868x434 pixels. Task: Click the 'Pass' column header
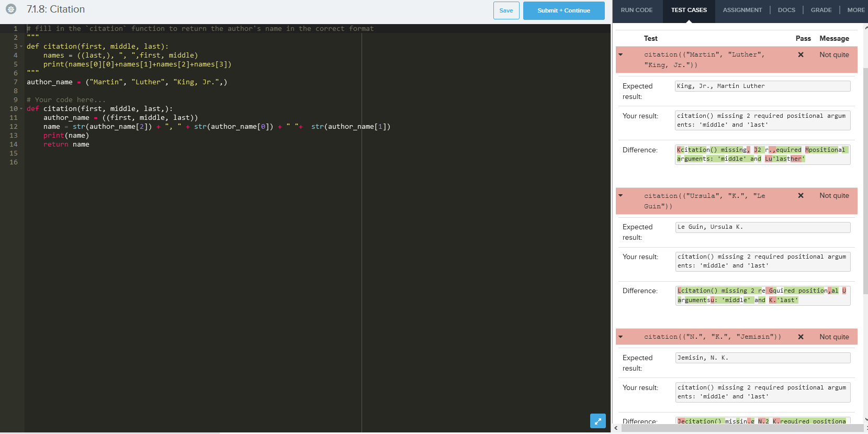(803, 38)
